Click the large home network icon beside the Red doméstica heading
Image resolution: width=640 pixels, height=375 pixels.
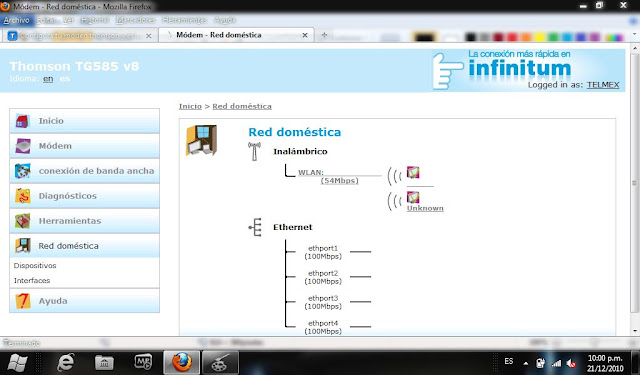point(201,140)
